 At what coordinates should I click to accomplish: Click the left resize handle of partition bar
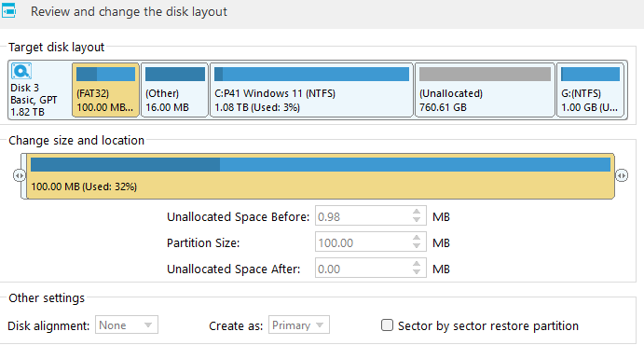click(19, 176)
